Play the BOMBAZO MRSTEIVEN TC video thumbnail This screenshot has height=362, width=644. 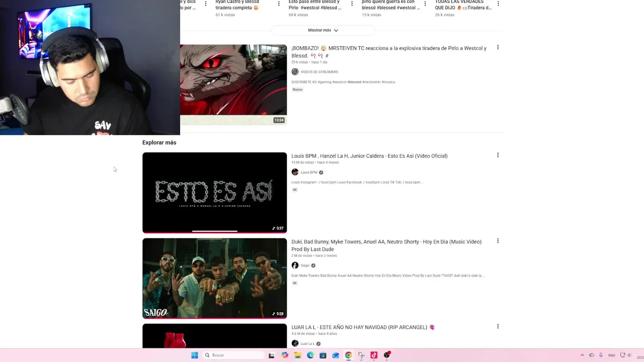233,85
